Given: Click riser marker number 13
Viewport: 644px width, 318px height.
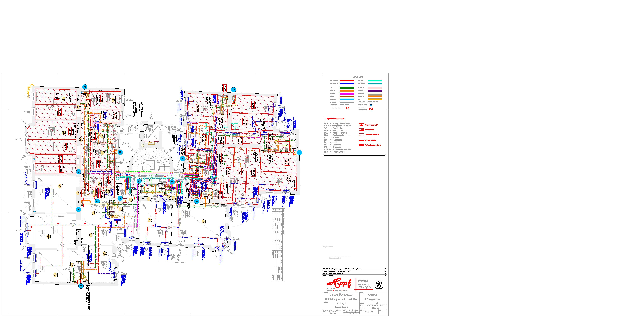Looking at the screenshot, I should (84, 87).
